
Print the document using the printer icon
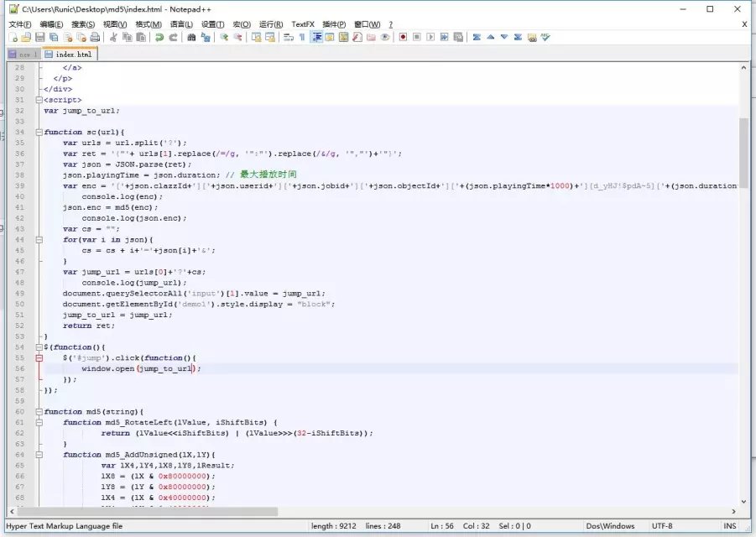pos(95,37)
